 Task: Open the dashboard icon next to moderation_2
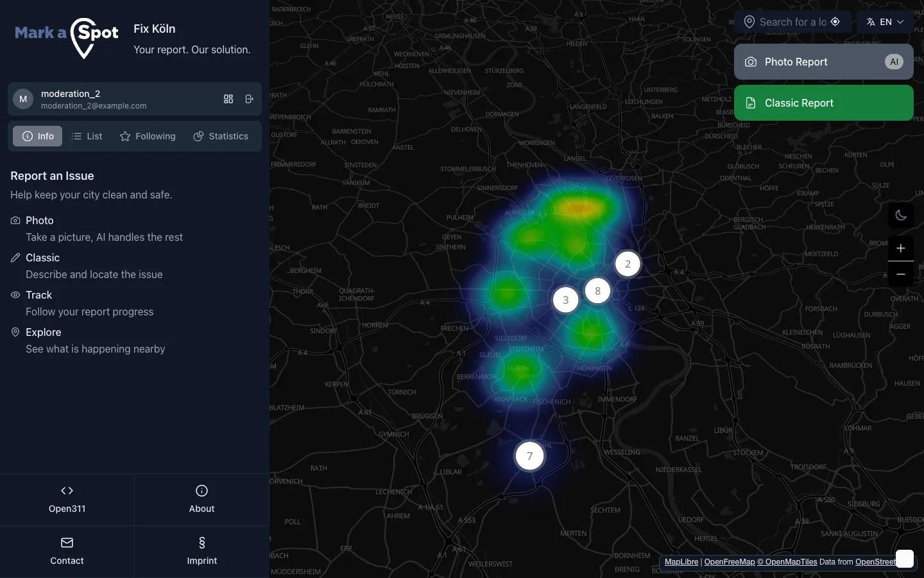pos(228,100)
